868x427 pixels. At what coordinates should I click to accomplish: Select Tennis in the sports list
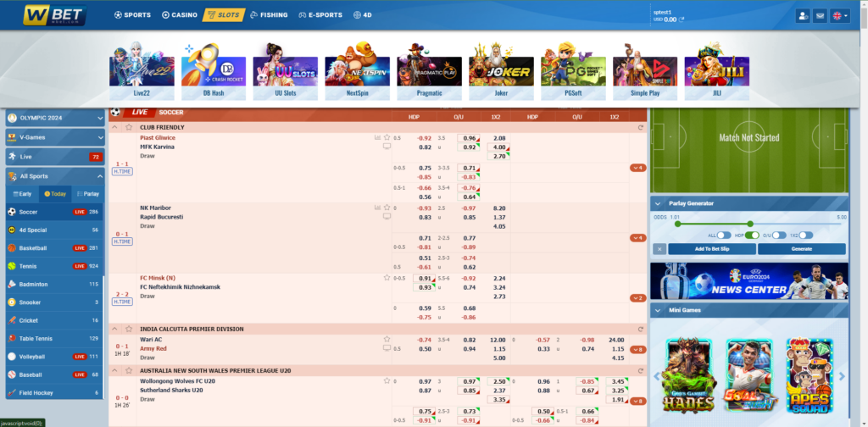[x=54, y=266]
